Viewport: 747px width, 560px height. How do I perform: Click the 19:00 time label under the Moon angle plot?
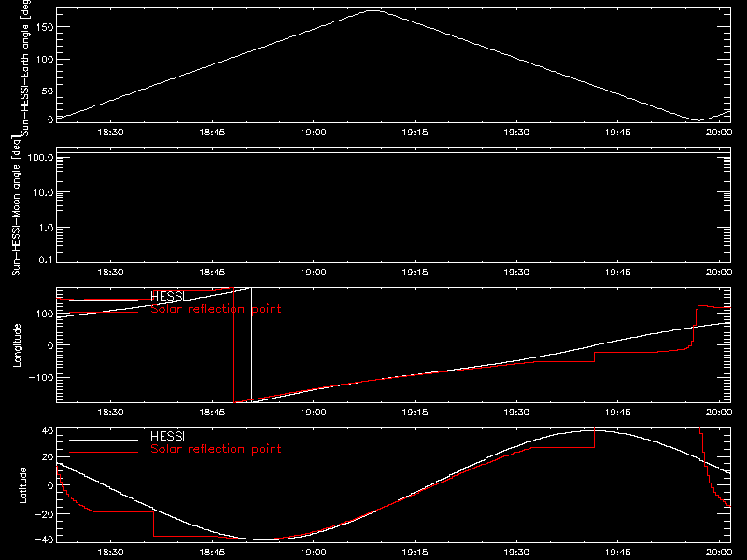pos(314,273)
